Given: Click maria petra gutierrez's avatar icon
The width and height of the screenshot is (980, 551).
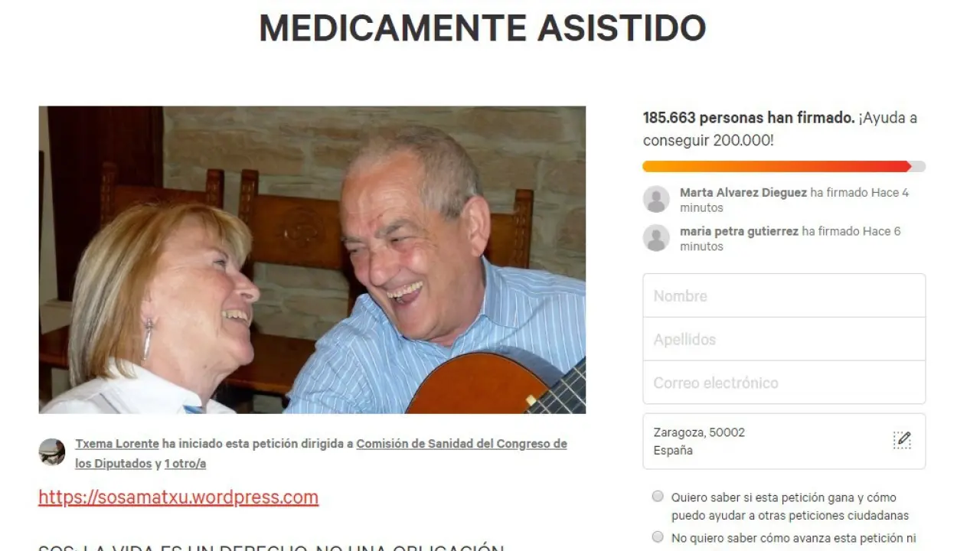Looking at the screenshot, I should click(x=656, y=238).
